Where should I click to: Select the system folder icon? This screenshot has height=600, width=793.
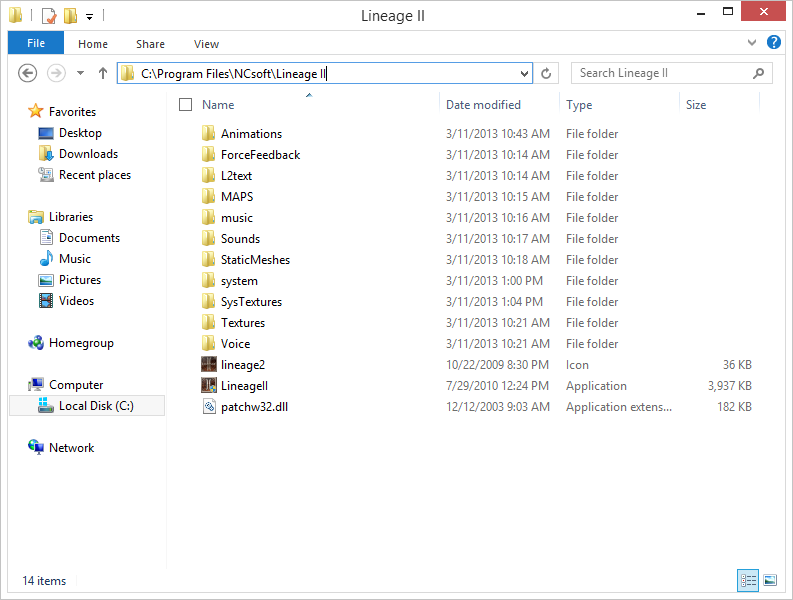208,280
